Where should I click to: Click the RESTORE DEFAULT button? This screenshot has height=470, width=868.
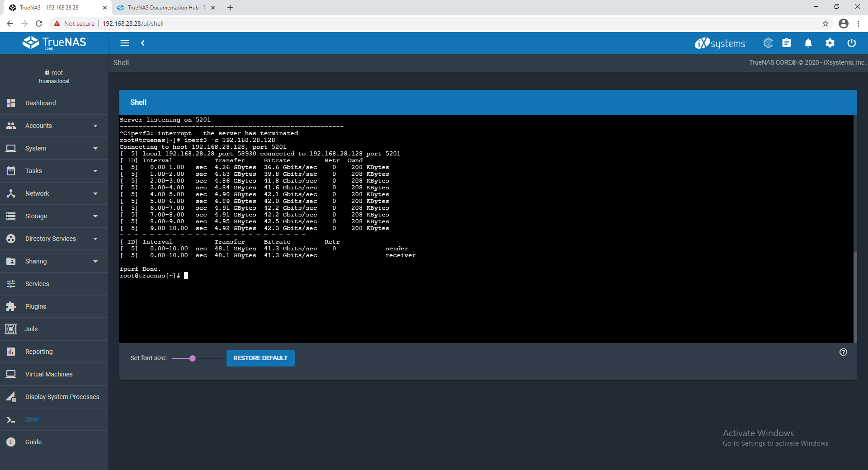pyautogui.click(x=260, y=358)
